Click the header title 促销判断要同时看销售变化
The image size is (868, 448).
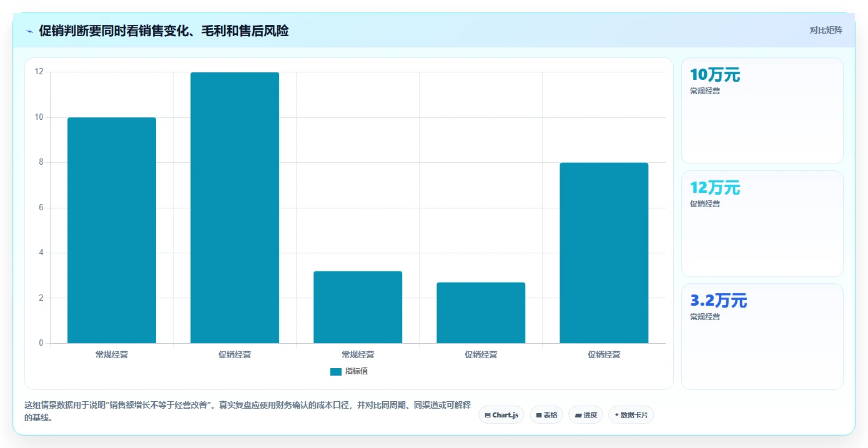164,31
